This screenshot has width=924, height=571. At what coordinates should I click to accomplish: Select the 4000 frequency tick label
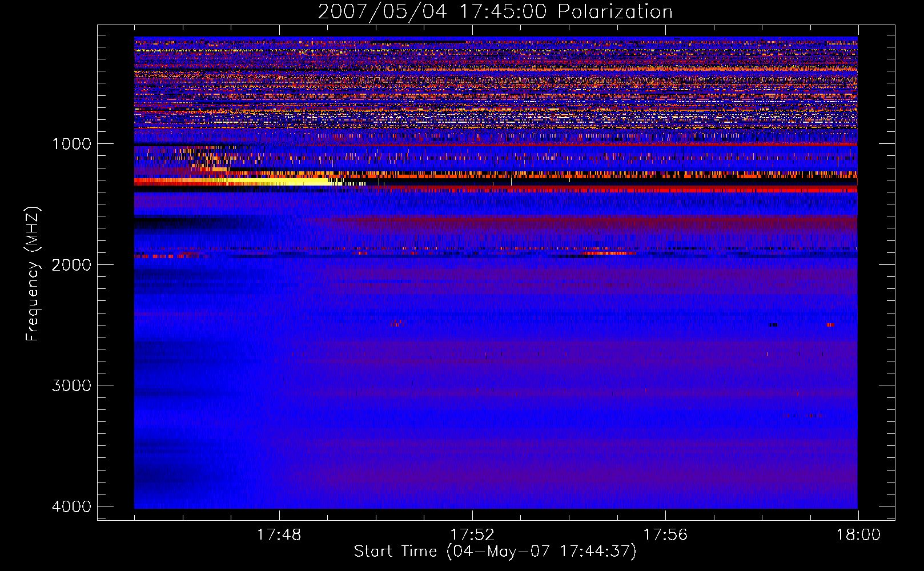tap(71, 506)
